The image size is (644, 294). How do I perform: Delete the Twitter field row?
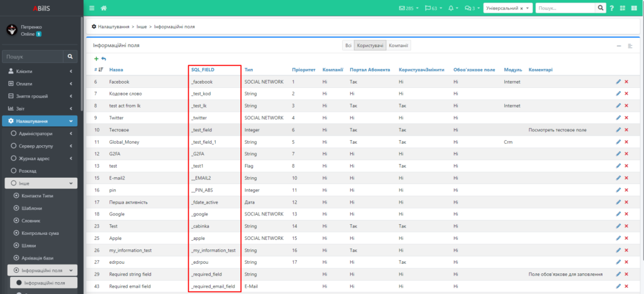pos(626,117)
